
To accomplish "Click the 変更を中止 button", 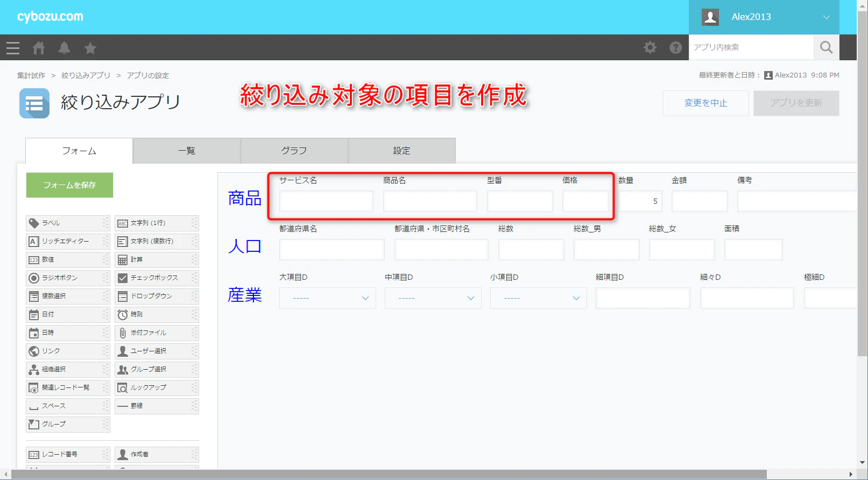I will (x=706, y=103).
